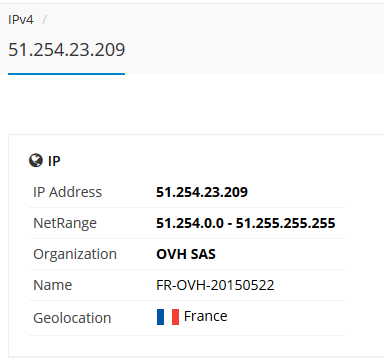Click the blue stripe of the flag
Screen dimensions: 384x361
click(x=161, y=317)
